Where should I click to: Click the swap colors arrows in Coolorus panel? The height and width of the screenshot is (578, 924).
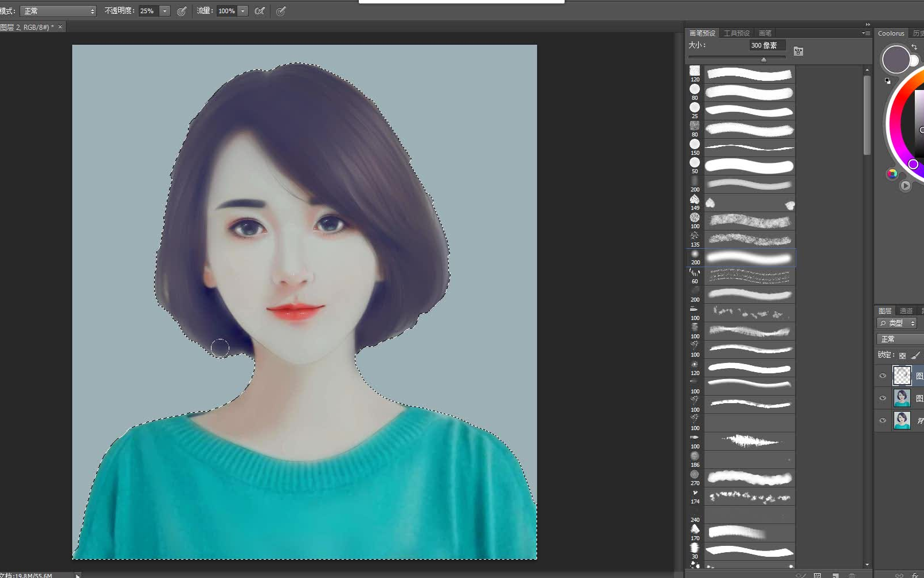pos(915,47)
